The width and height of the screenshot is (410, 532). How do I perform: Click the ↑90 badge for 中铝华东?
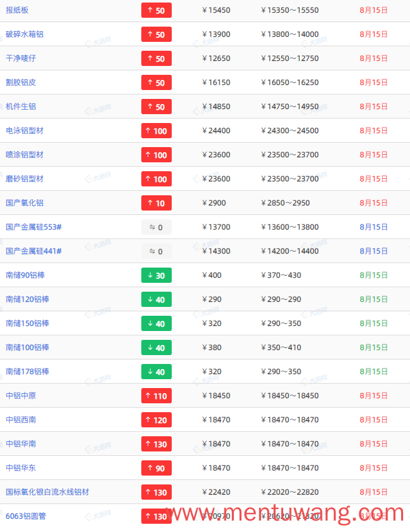[157, 468]
